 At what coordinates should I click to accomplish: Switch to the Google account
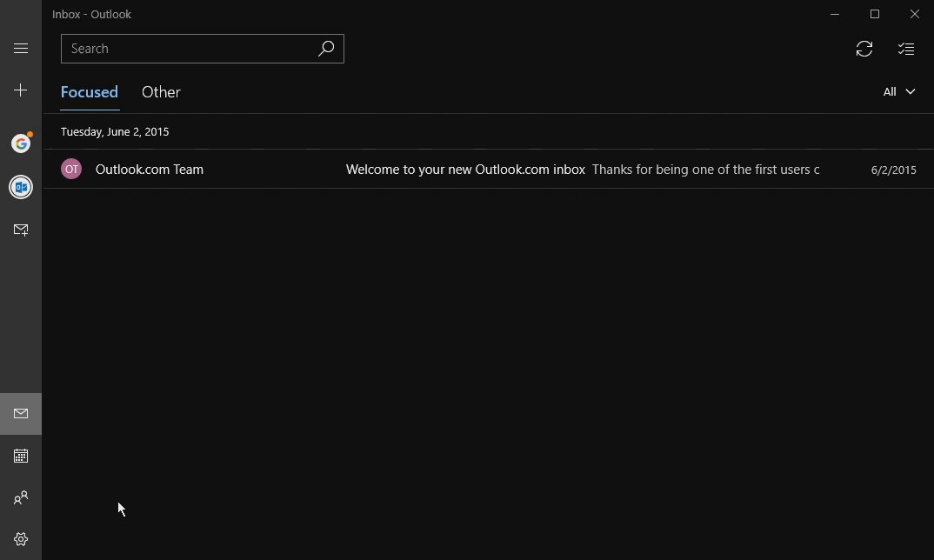(21, 143)
